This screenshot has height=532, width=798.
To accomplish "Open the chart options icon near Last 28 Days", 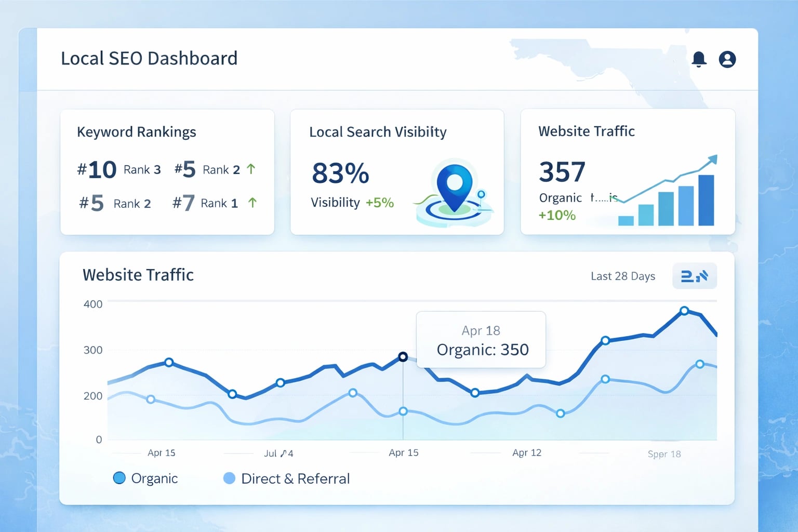I will click(695, 276).
